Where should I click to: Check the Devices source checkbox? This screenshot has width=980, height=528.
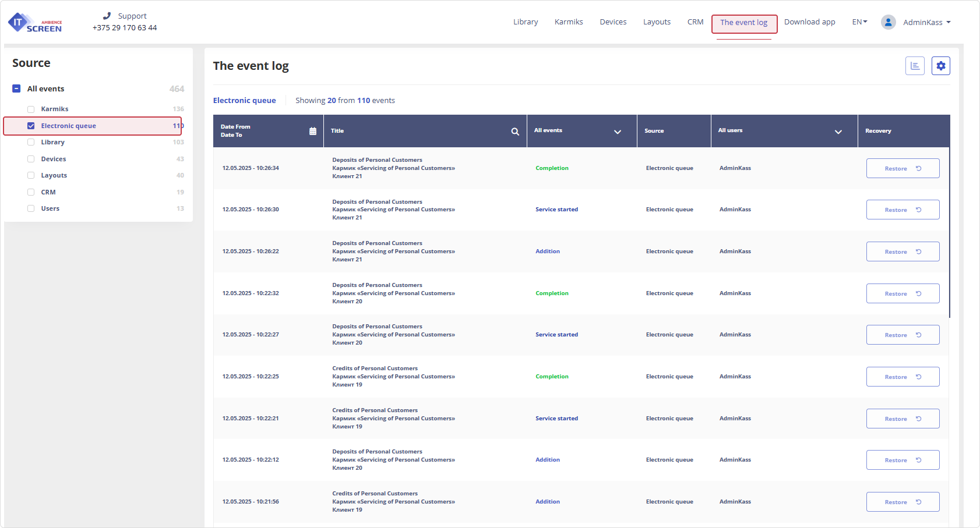31,159
